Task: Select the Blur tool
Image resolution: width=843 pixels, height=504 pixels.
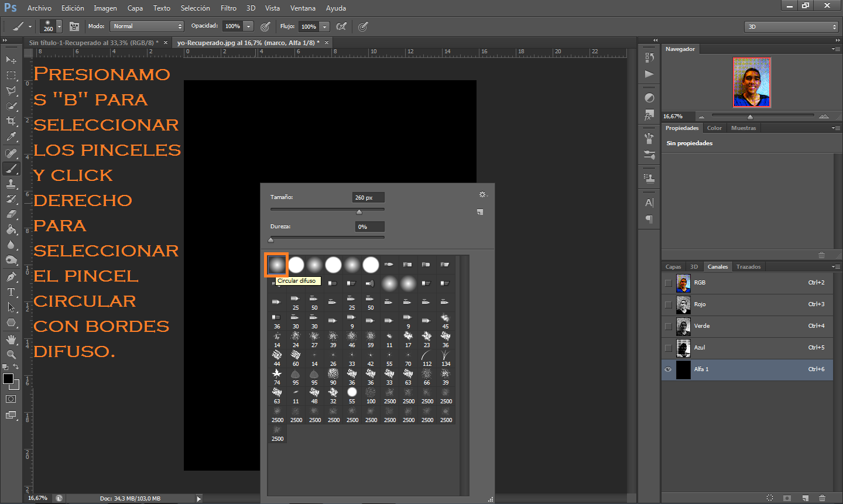Action: [11, 245]
